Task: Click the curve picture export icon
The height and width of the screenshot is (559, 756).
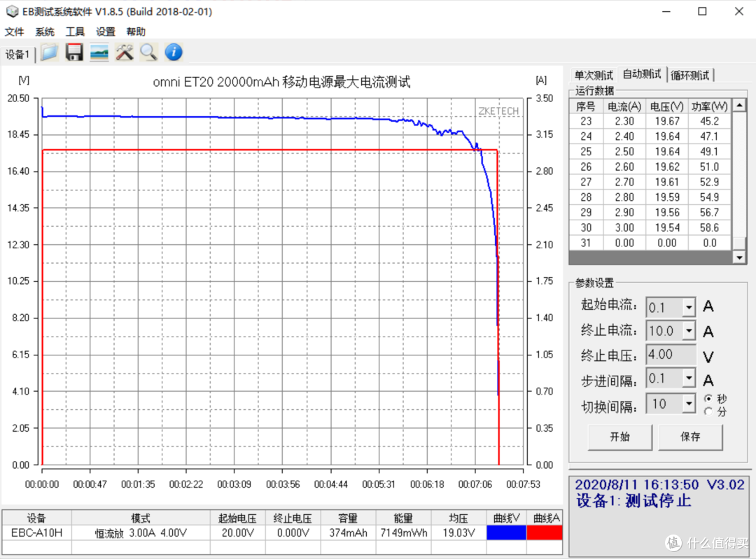Action: [x=99, y=52]
